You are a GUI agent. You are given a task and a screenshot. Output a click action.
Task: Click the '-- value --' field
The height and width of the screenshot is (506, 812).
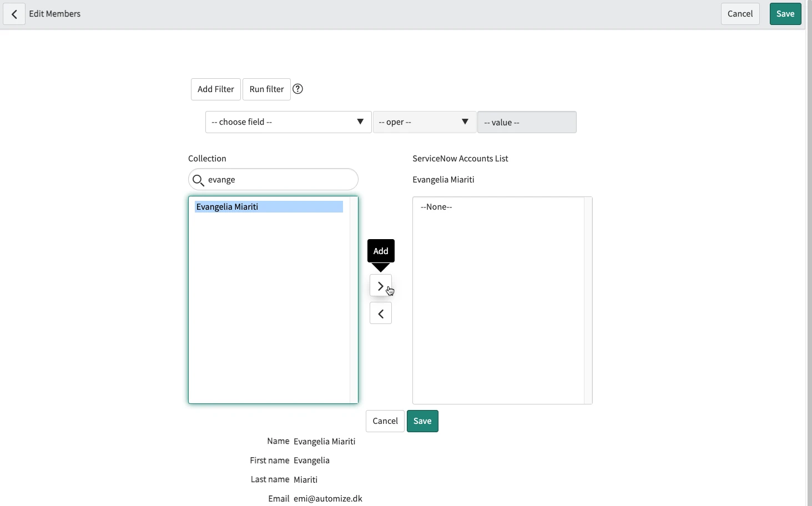(527, 122)
